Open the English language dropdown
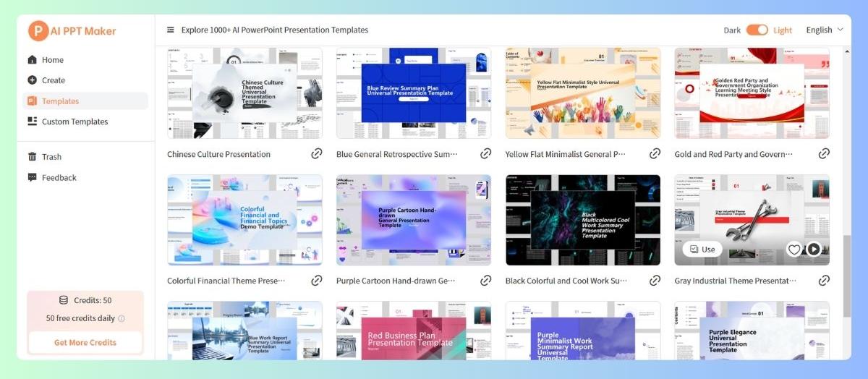The height and width of the screenshot is (379, 868). [825, 30]
